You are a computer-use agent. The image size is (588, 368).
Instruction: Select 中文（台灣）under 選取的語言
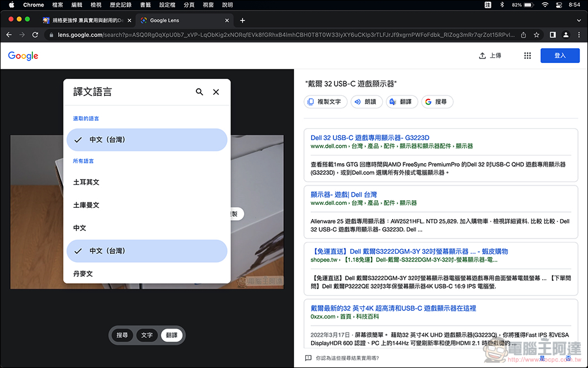click(x=147, y=140)
